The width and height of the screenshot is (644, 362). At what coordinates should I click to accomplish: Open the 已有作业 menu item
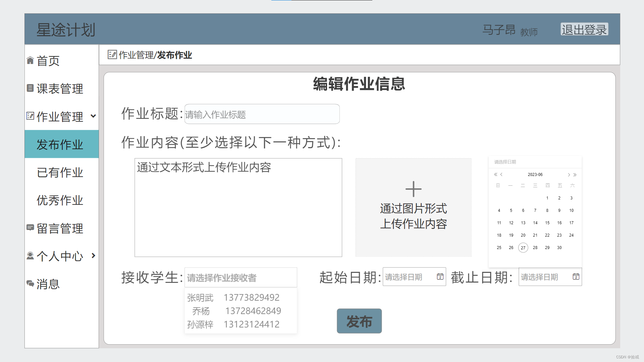[x=60, y=173]
